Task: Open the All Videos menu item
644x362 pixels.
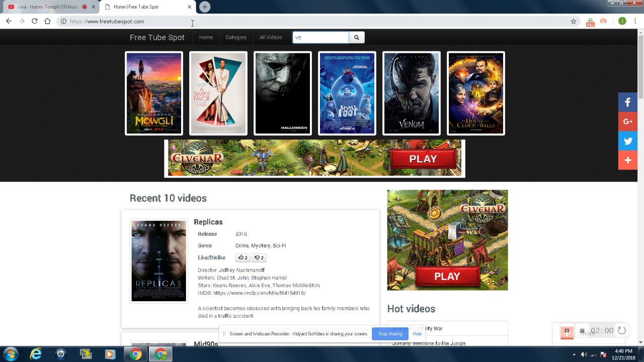Action: (271, 37)
